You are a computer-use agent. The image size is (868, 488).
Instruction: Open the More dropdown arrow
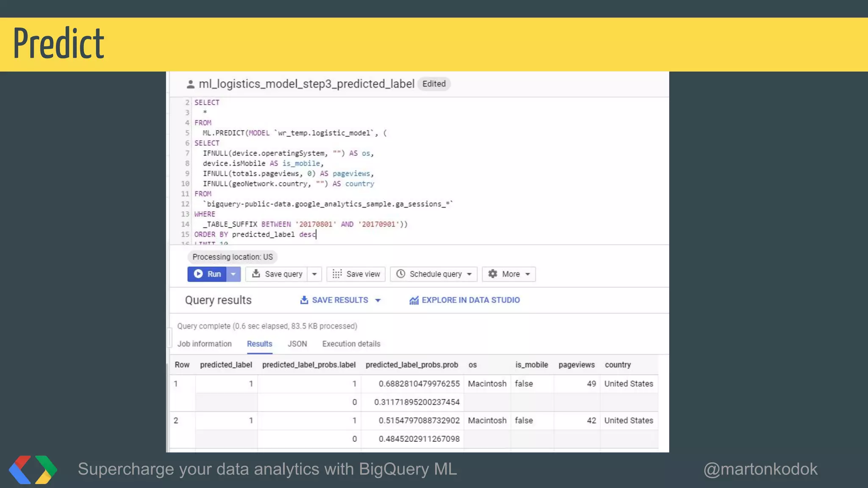pyautogui.click(x=528, y=274)
